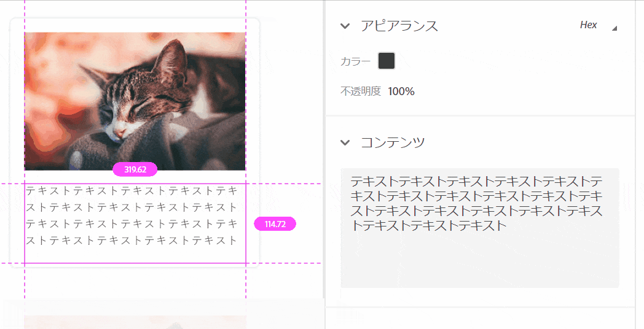Click the コンテンツ text box

(x=480, y=228)
